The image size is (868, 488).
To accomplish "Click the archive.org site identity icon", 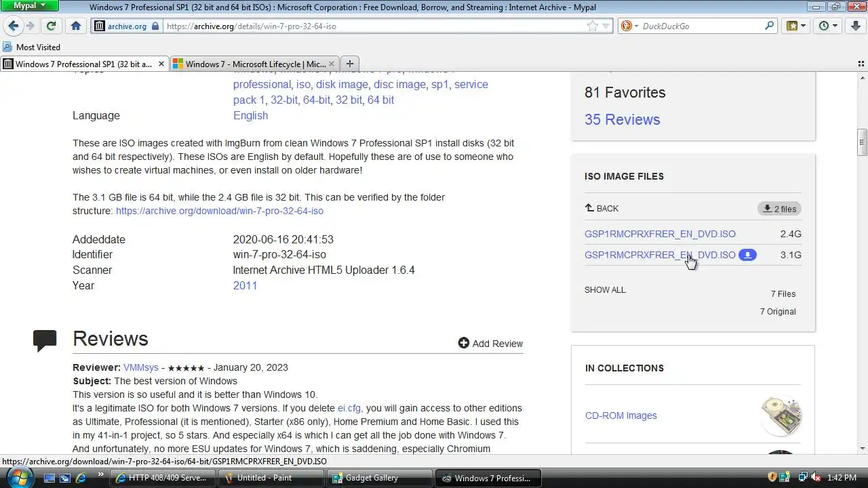I will (100, 26).
